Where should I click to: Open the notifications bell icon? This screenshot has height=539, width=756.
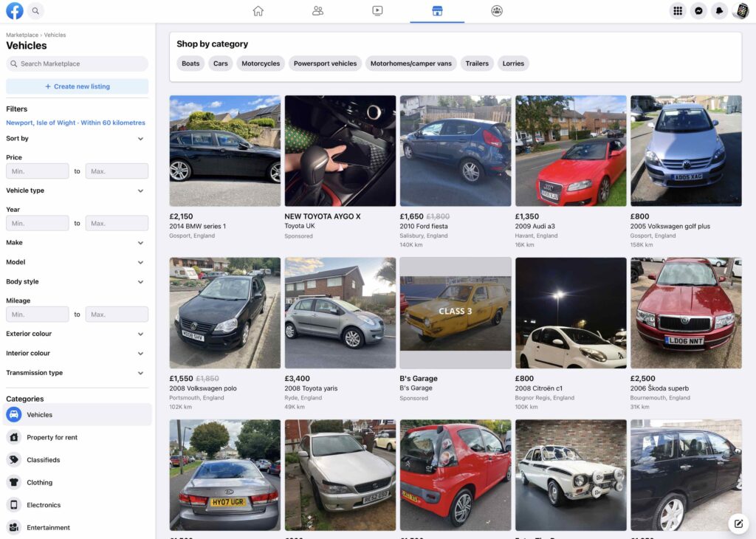coord(719,10)
